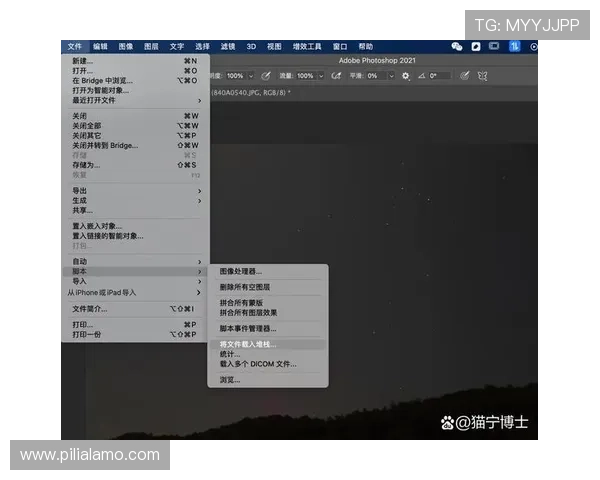
Task: Open opacity 100% dropdown arrow
Action: click(x=251, y=76)
